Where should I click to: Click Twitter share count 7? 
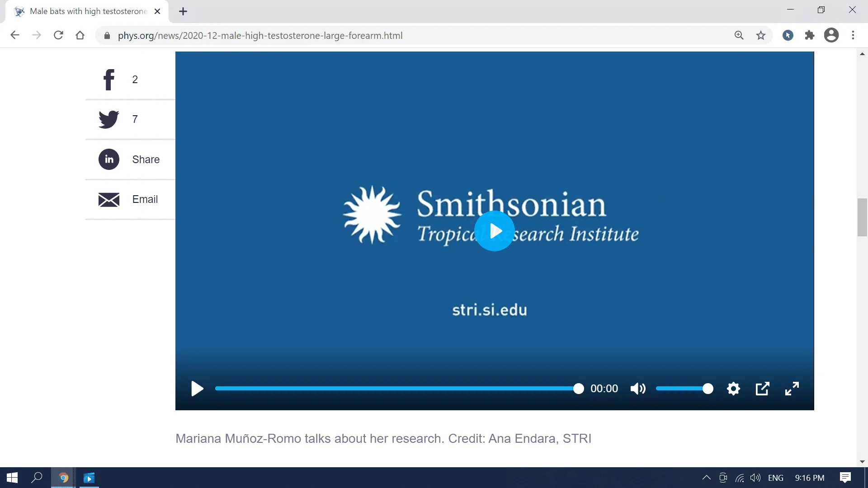135,119
